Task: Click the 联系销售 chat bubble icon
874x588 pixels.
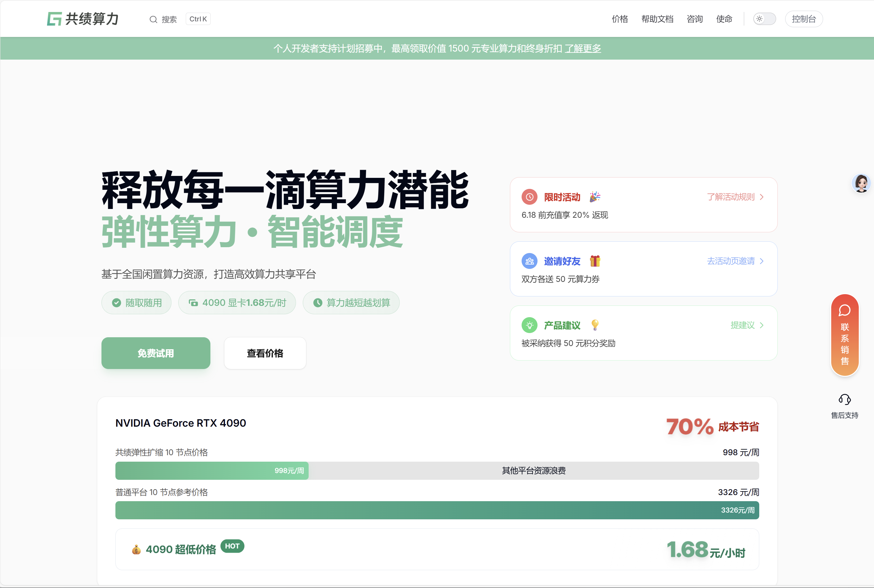Action: (844, 310)
